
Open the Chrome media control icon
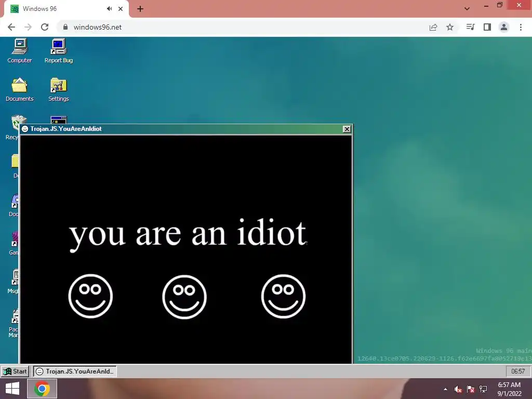coord(470,27)
